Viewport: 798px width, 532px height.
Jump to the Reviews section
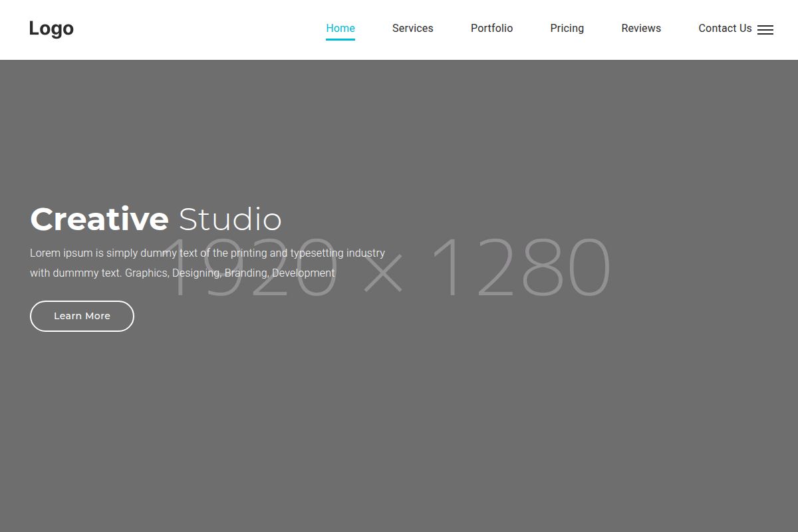pyautogui.click(x=640, y=28)
